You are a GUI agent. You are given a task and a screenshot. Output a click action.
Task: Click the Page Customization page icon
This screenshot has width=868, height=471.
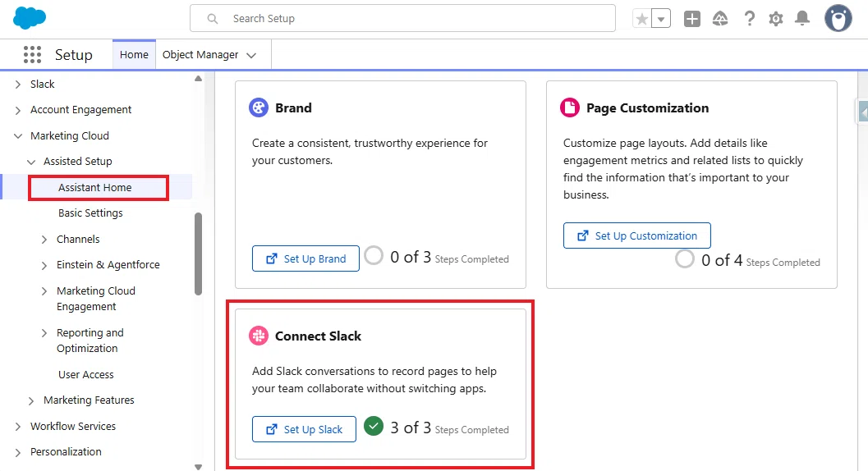[x=570, y=107]
